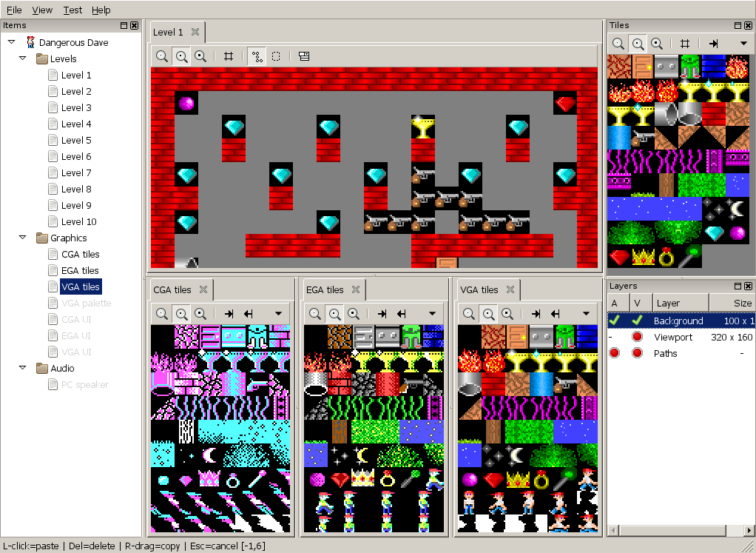Click the Layer column header
The height and width of the screenshot is (553, 756).
[681, 303]
